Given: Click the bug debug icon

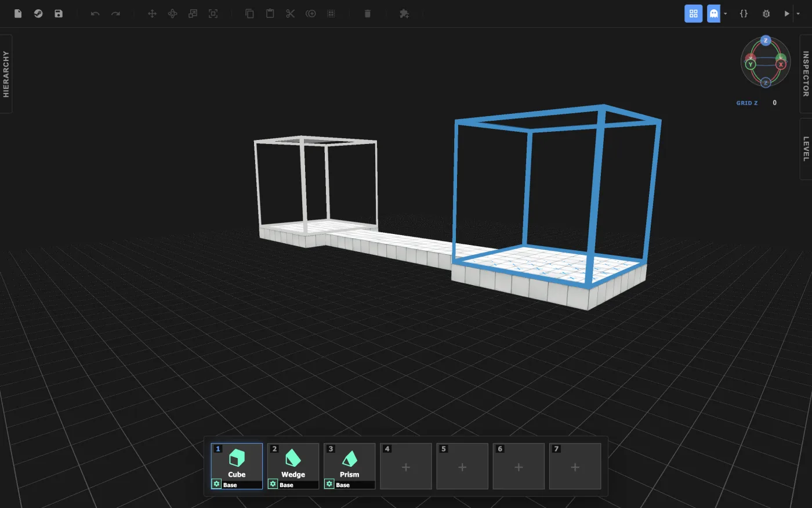Looking at the screenshot, I should [766, 13].
